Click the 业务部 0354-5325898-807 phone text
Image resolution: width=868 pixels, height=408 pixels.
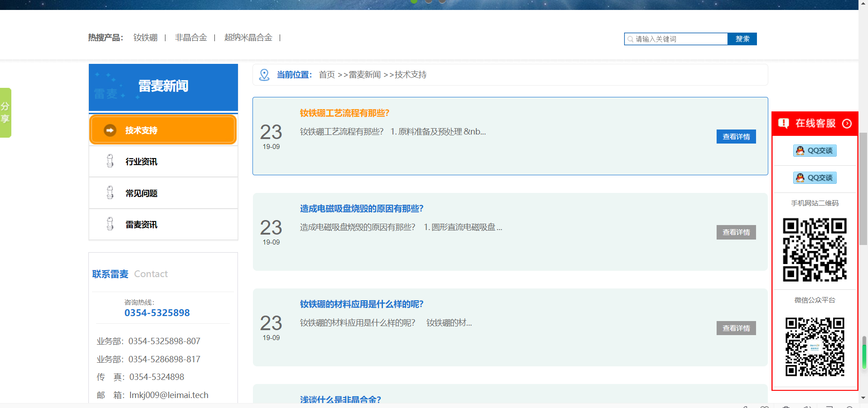[149, 341]
